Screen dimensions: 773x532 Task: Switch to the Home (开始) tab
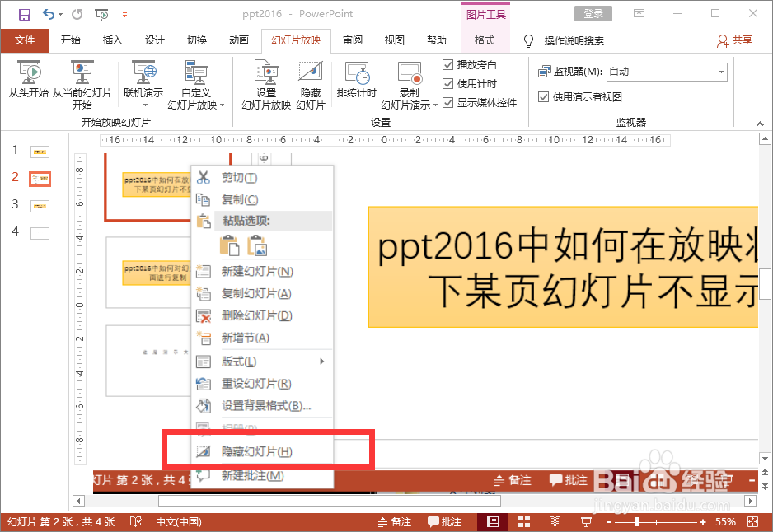click(71, 40)
